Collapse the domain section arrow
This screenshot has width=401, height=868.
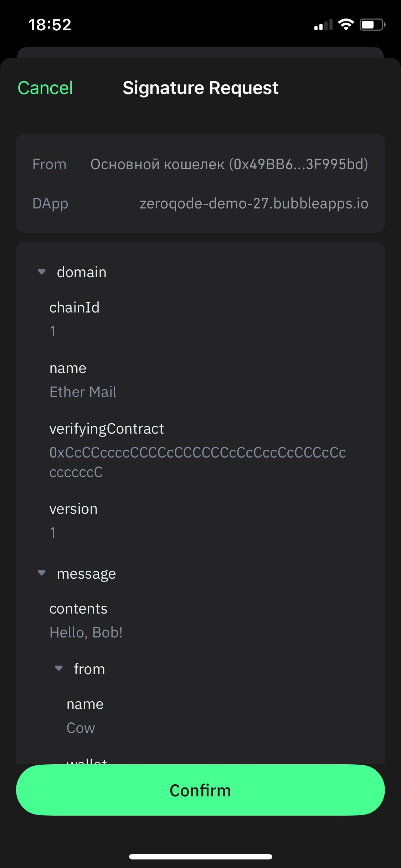42,272
